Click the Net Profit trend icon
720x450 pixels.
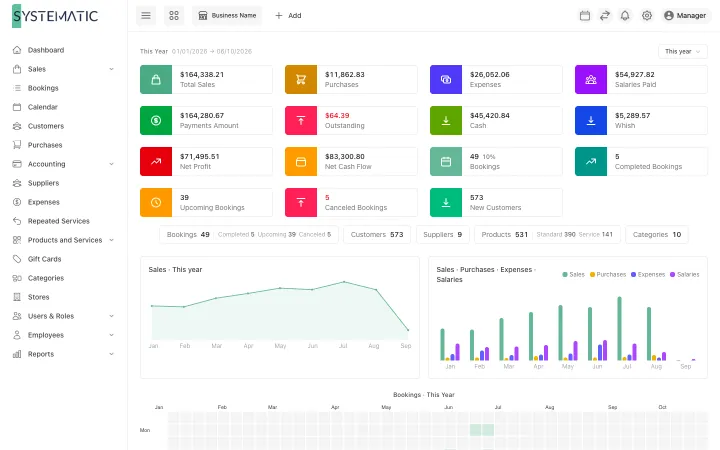tap(156, 161)
